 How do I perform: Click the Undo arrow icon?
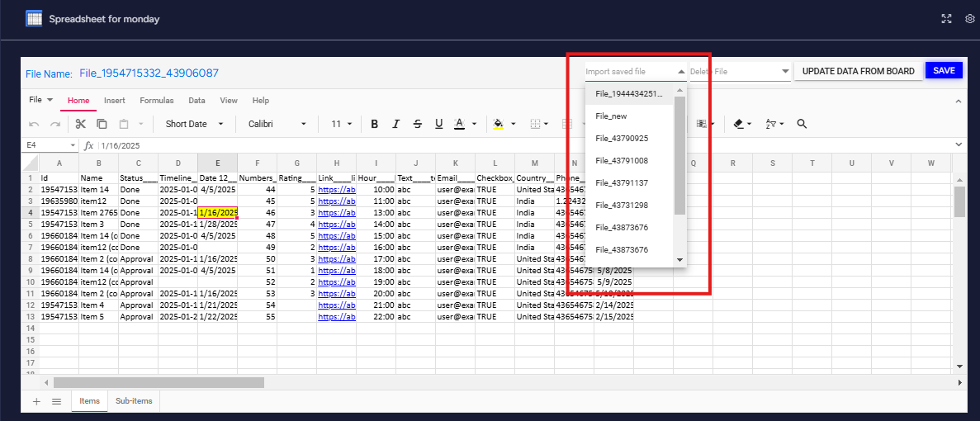(35, 125)
